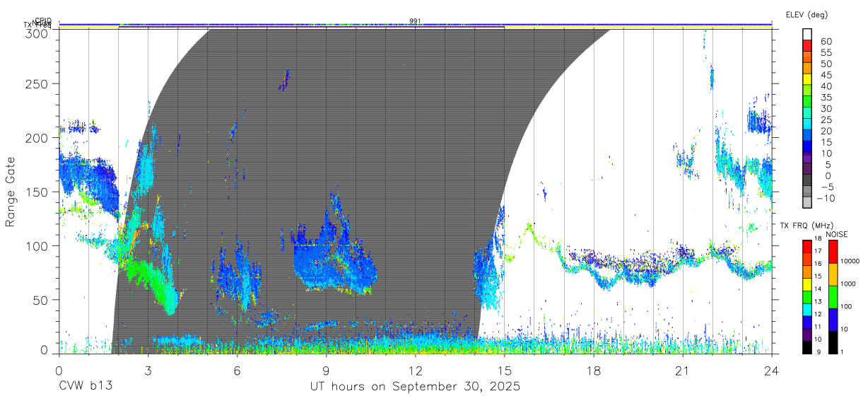The height and width of the screenshot is (401, 868).
Task: Click the x-axis tick label '21'
Action: 682,371
